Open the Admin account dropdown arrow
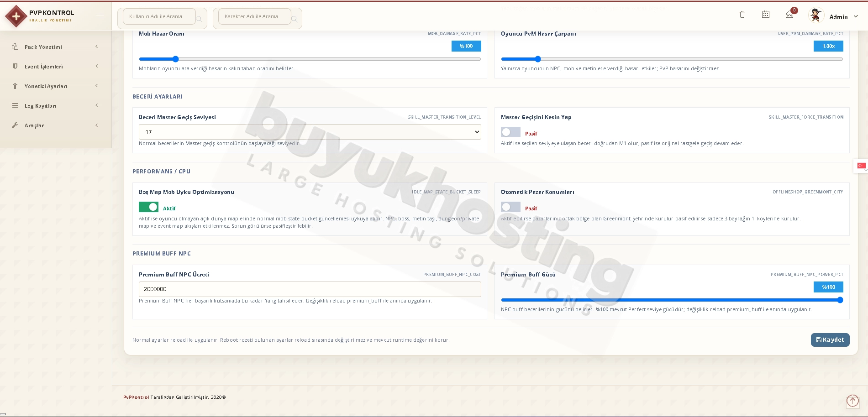 856,16
